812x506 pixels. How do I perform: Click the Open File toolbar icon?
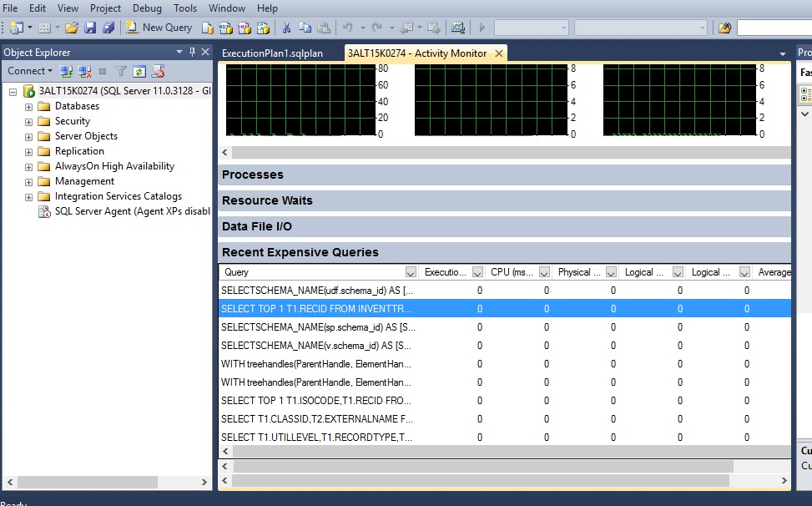point(72,27)
